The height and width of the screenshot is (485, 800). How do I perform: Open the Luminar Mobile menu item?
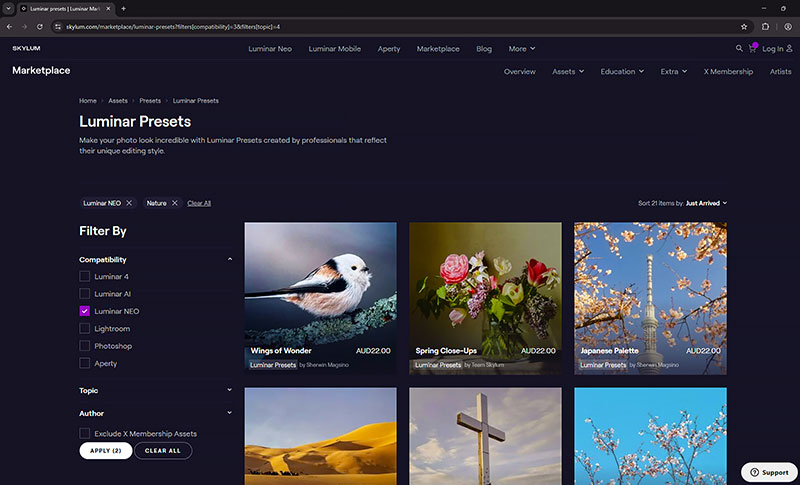pyautogui.click(x=334, y=48)
